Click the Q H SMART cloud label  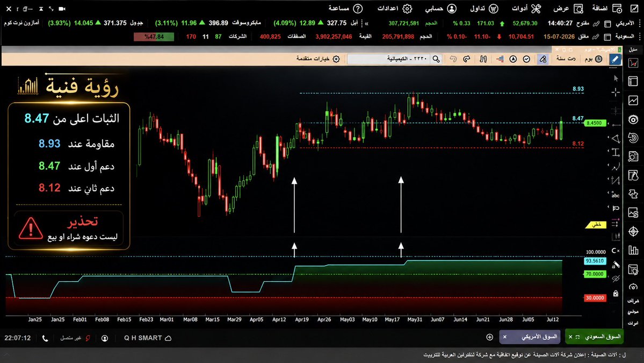[x=148, y=338]
